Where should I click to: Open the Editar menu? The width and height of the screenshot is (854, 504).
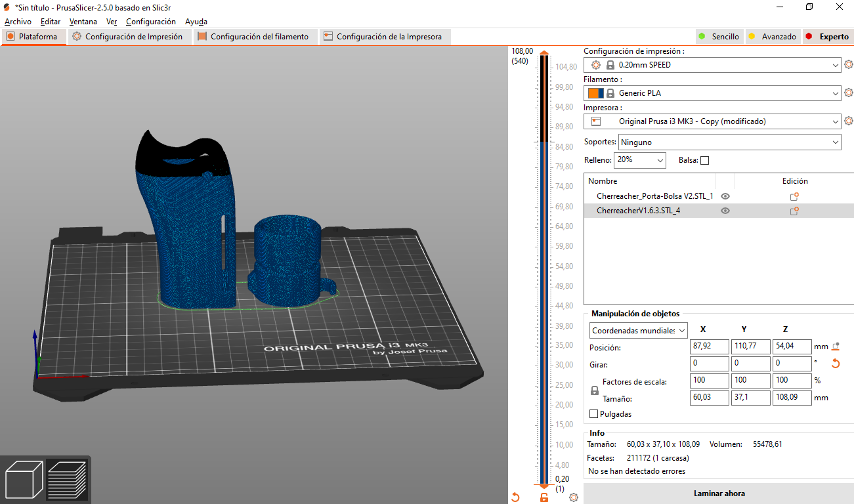51,22
